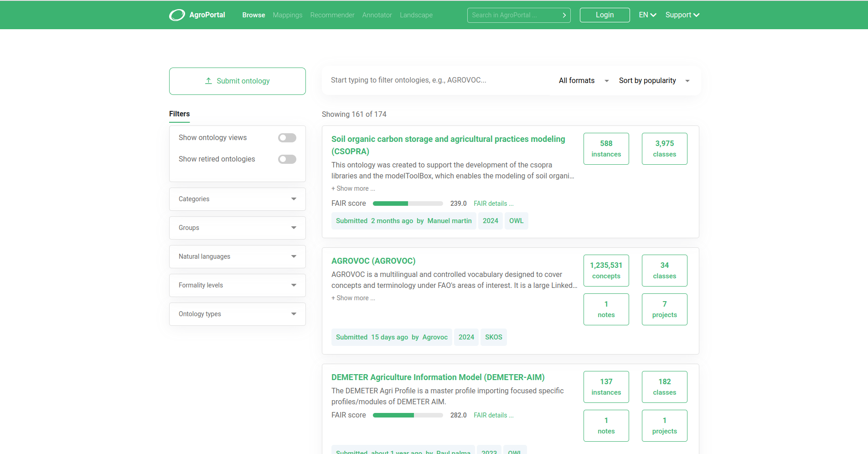Expand the Natural languages filter

click(238, 256)
